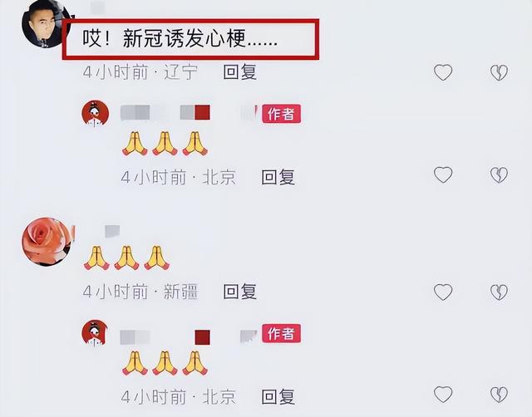Image resolution: width=532 pixels, height=417 pixels.
Task: Open the author's avatar in last reply
Action: tap(96, 333)
